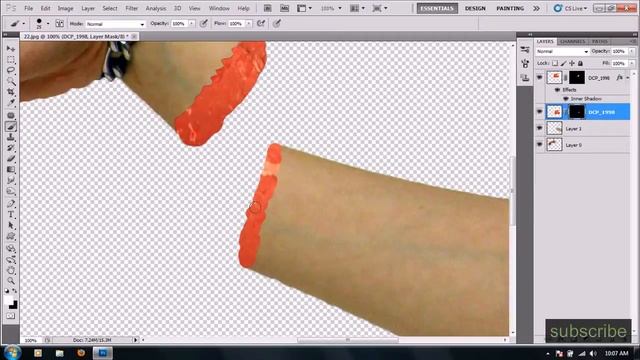Select the History Brush tool
This screenshot has width=640, height=360.
point(11,148)
